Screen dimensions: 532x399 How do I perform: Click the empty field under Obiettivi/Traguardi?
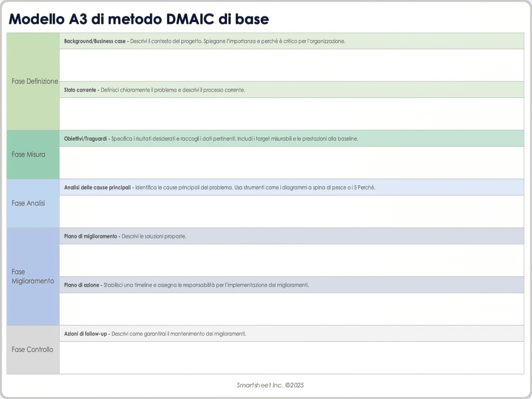(x=291, y=162)
